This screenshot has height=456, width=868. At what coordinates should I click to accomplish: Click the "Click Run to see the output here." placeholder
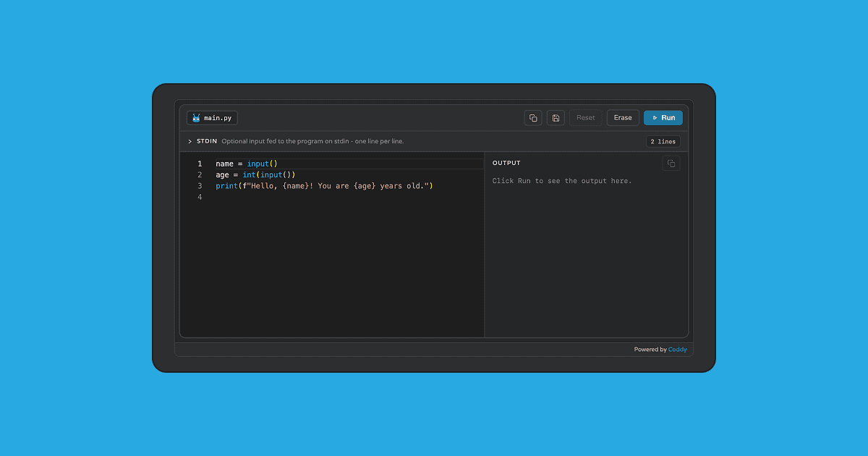click(562, 181)
